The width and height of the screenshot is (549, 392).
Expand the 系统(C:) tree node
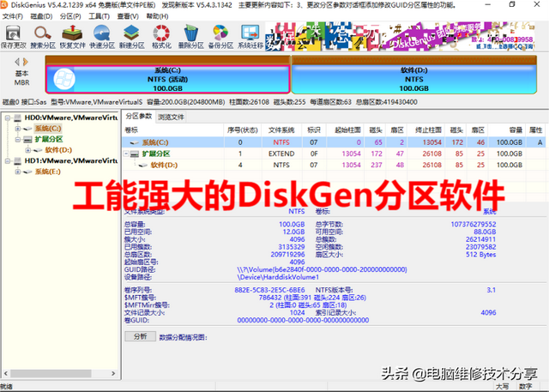point(17,129)
